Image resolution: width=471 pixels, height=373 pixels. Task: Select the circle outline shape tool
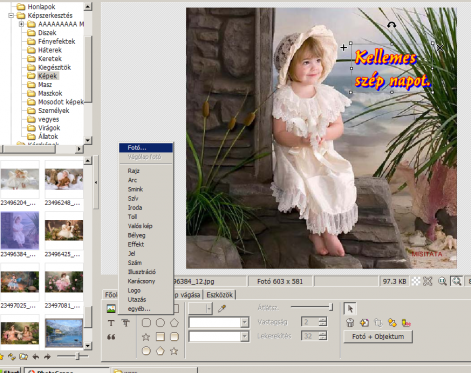coord(160,322)
